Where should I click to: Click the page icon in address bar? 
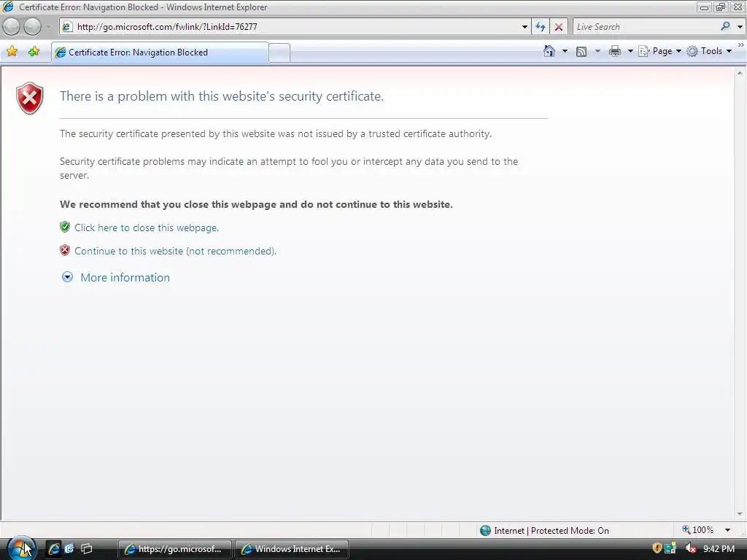point(68,27)
